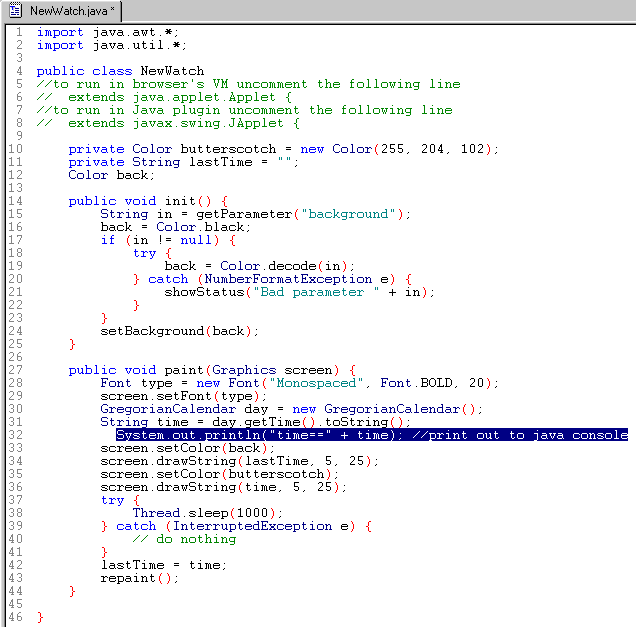Click 'screen.drawString(time, 5, 25);' line
The height and width of the screenshot is (627, 636).
(223, 487)
